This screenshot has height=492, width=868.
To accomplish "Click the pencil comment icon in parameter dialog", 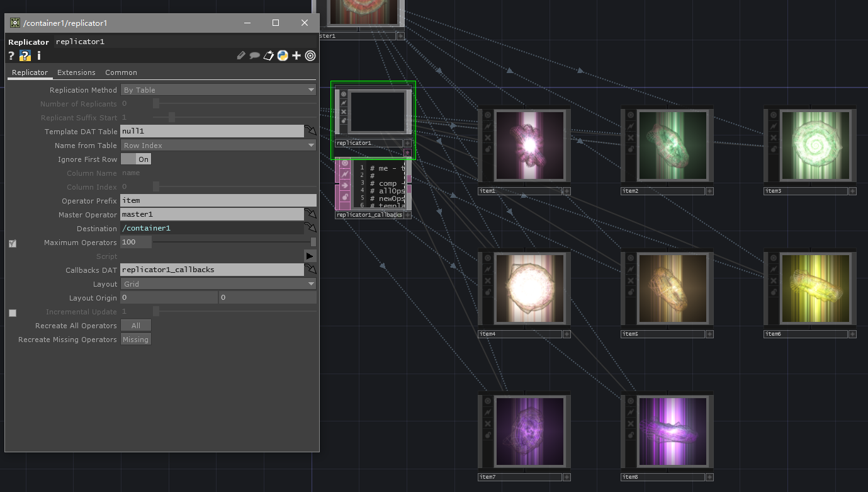I will (x=241, y=55).
